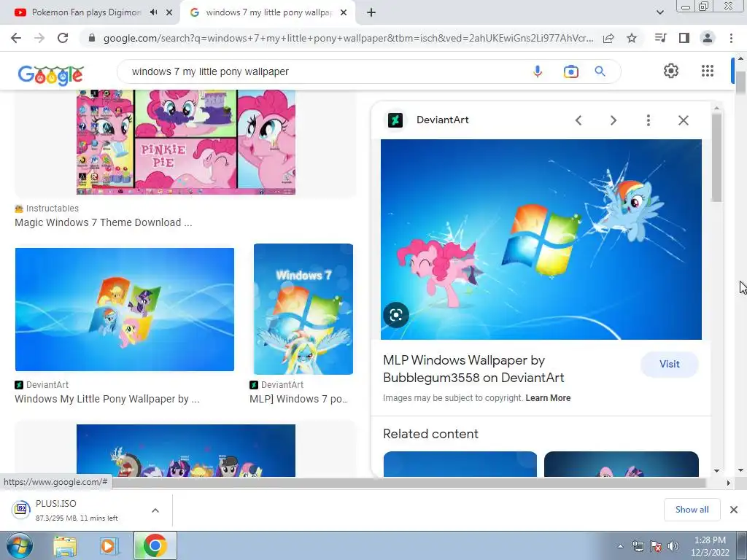This screenshot has height=560, width=747.
Task: Go back using browser back arrow
Action: (x=16, y=38)
